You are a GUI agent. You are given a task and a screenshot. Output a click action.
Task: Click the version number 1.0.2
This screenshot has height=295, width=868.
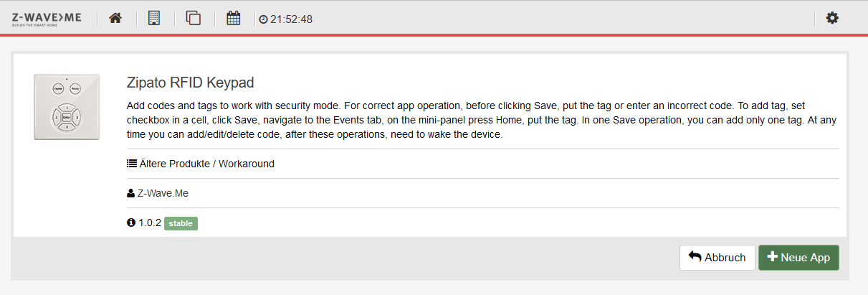pos(150,223)
